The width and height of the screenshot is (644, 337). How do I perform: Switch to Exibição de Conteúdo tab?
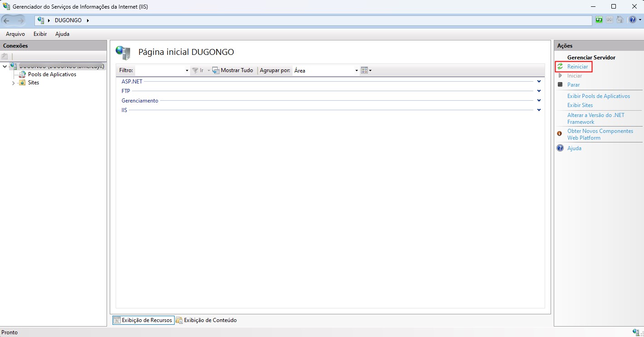206,320
